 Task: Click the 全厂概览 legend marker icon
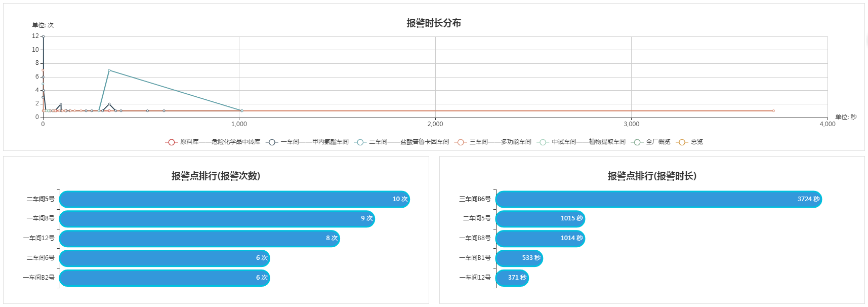point(637,142)
